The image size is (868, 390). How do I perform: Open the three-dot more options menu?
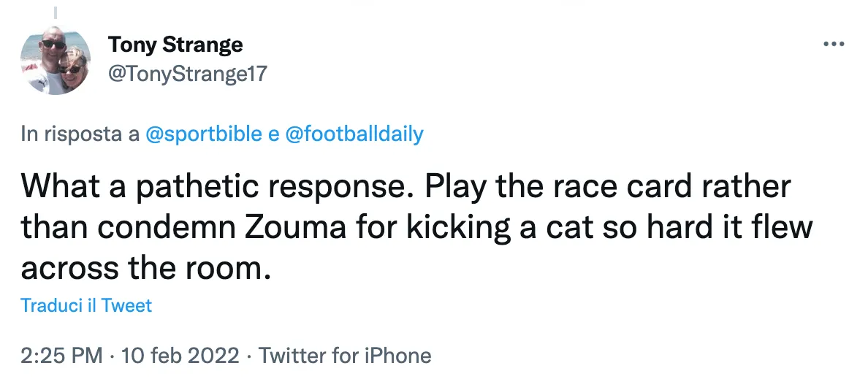[x=834, y=45]
